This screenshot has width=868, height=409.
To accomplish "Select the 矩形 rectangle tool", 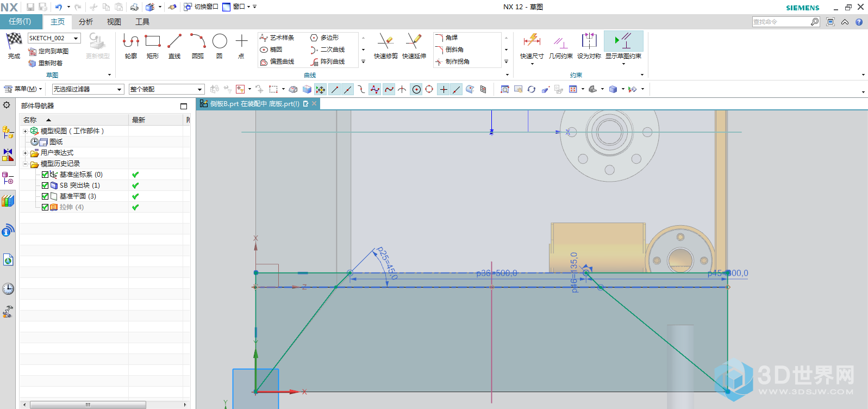I will coord(153,46).
